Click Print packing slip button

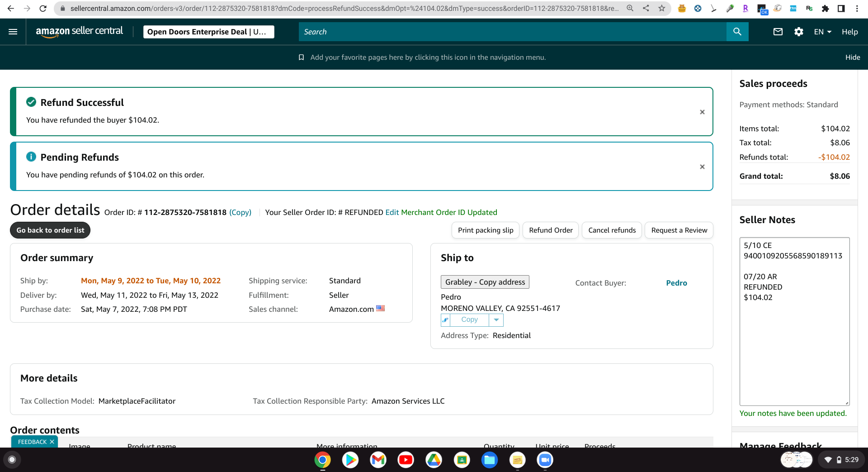(486, 230)
